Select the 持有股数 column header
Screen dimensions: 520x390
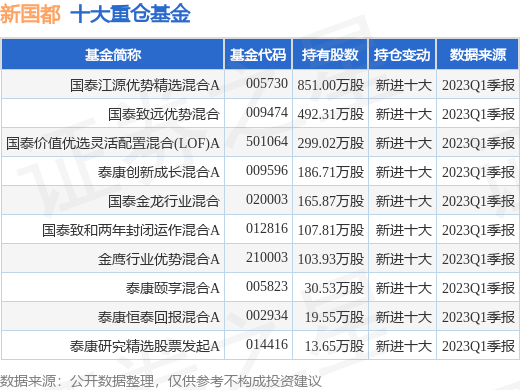(x=330, y=54)
